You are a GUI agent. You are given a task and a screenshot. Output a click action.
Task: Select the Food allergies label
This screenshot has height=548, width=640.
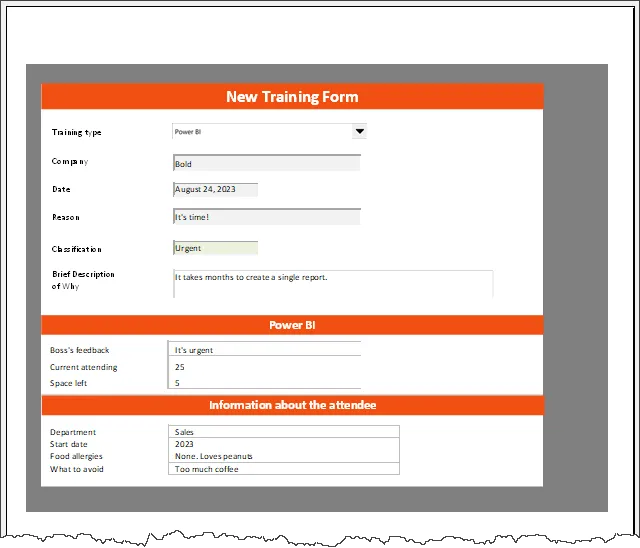(76, 457)
